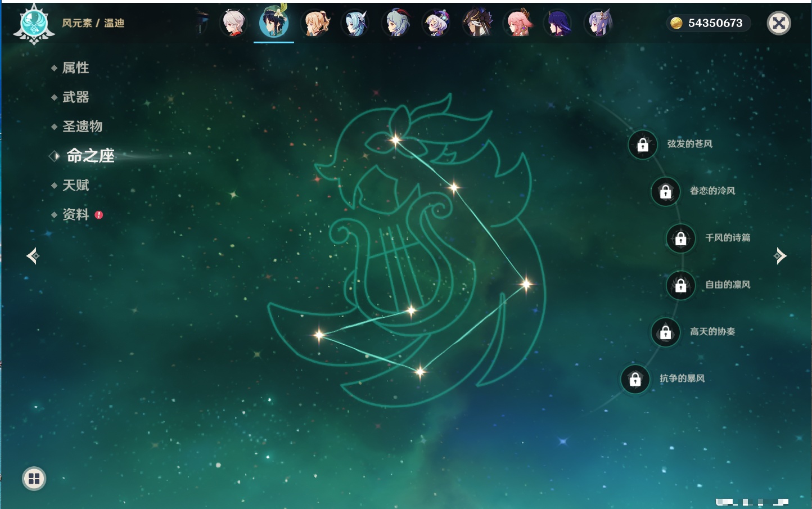Choose Eula's light-blue-haired portrait

click(355, 23)
